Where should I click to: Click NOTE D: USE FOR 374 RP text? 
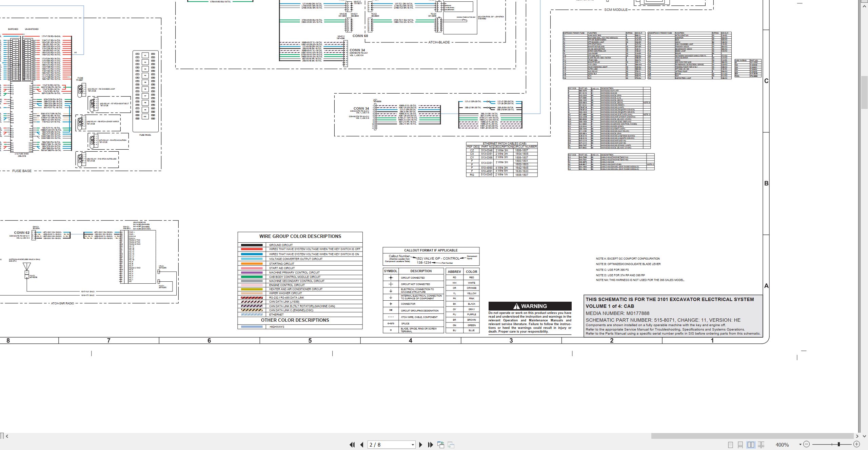click(620, 275)
